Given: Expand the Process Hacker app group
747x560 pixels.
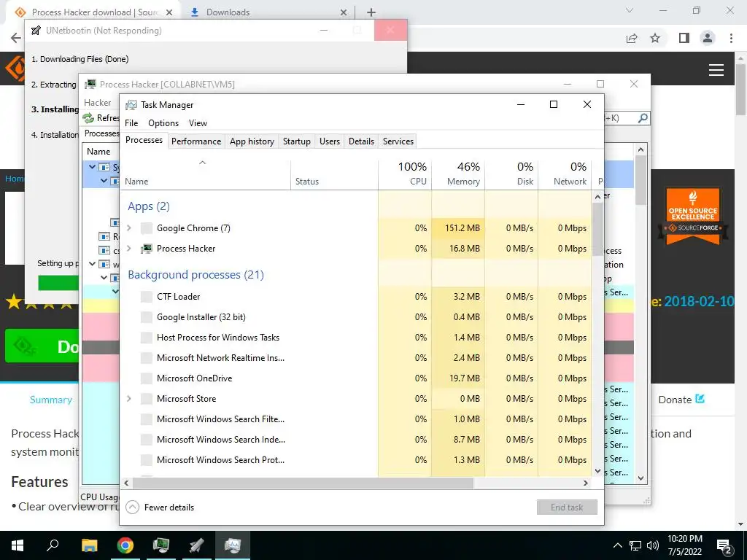Looking at the screenshot, I should click(128, 249).
